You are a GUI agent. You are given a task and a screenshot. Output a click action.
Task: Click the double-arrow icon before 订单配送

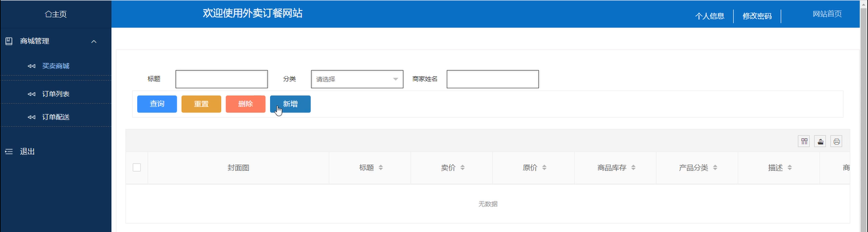pos(32,117)
